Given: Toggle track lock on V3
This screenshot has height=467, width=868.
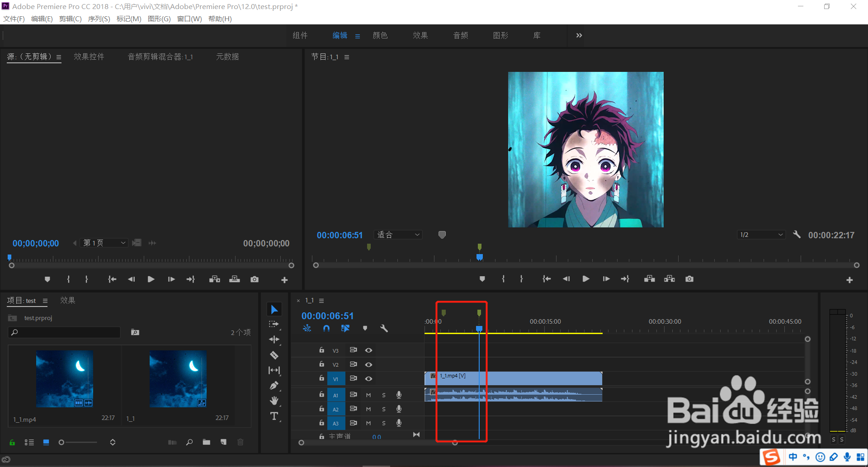Looking at the screenshot, I should (321, 350).
